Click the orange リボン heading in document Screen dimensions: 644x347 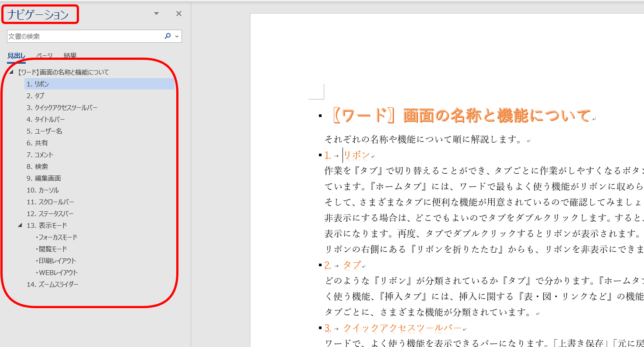click(357, 155)
